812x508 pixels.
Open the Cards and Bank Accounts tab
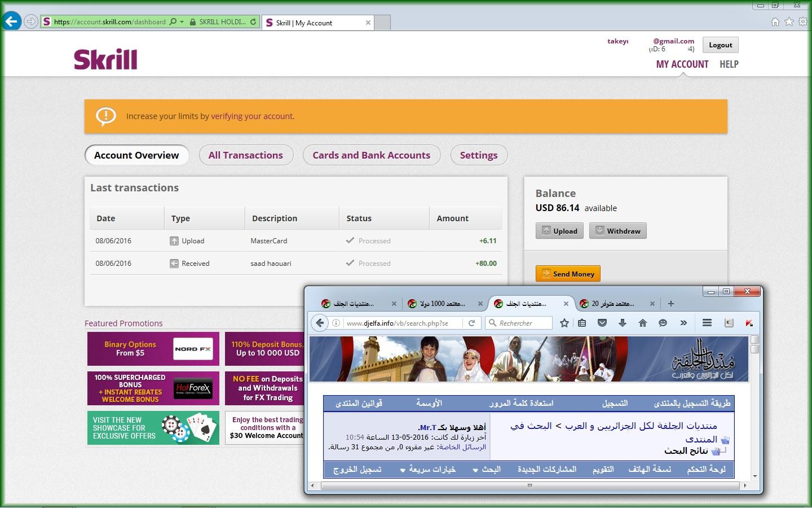(x=372, y=155)
